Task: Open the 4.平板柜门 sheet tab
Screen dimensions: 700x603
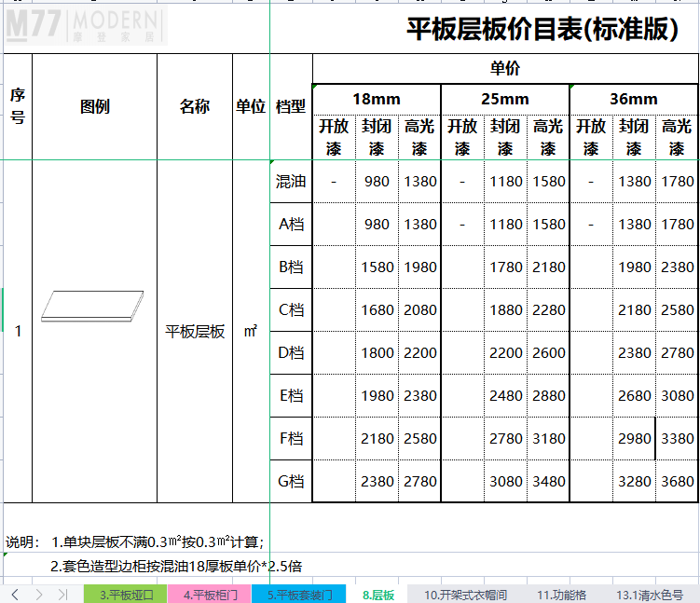Action: pos(210,595)
